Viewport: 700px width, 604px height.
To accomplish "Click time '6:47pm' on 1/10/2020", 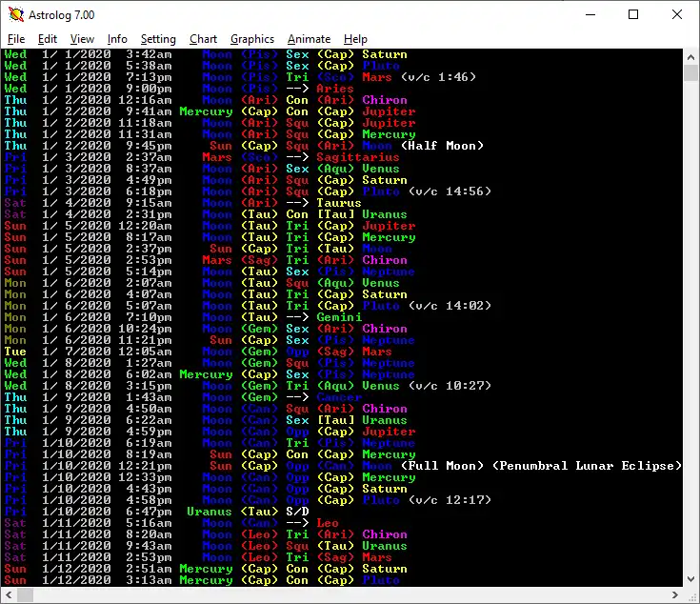I will (x=149, y=512).
